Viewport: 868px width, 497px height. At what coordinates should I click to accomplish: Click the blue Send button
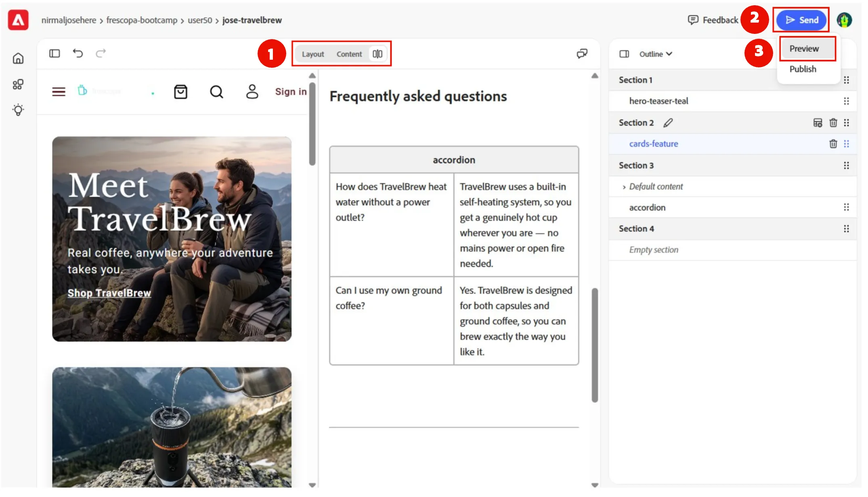pos(801,20)
